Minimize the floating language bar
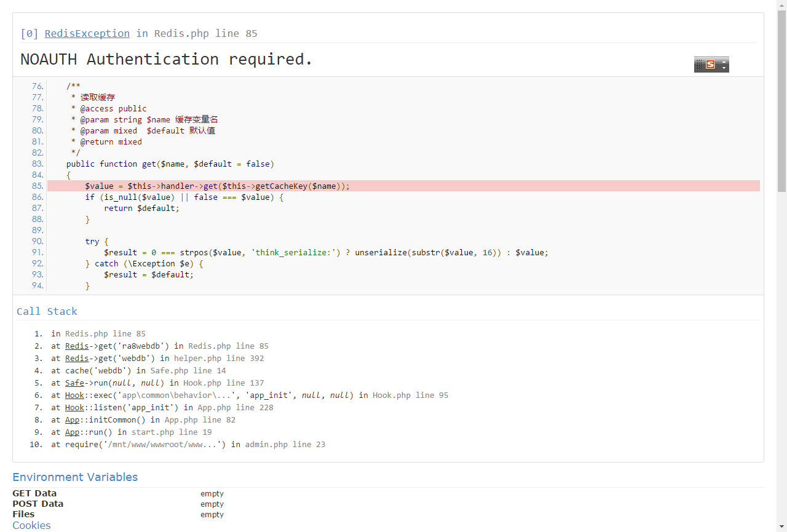Image resolution: width=787 pixels, height=532 pixels. pos(724,62)
